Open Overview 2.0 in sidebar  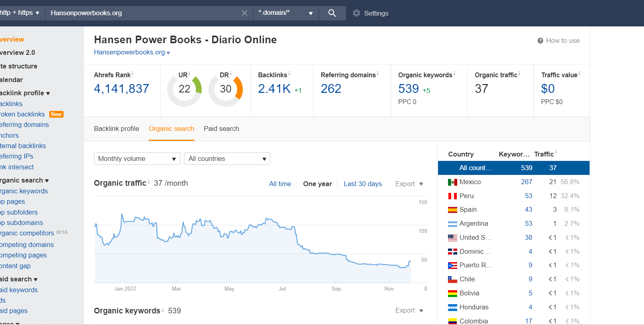tap(18, 52)
